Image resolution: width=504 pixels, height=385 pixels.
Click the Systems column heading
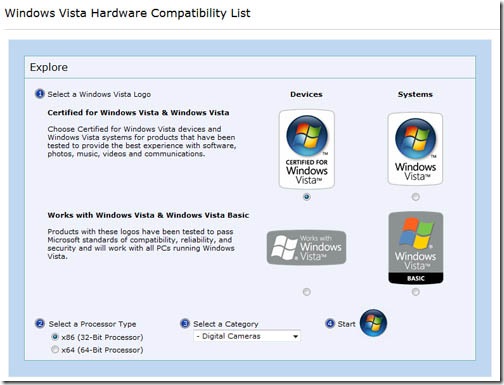click(415, 94)
